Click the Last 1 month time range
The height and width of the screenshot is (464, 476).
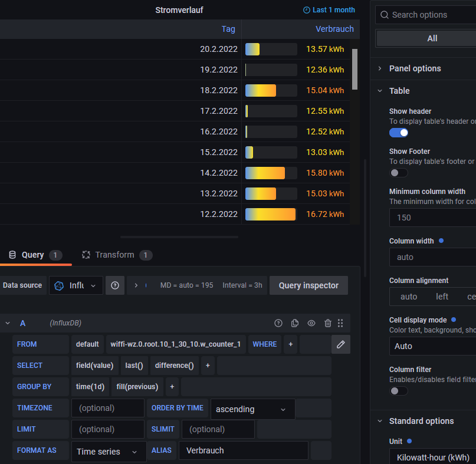click(x=329, y=10)
